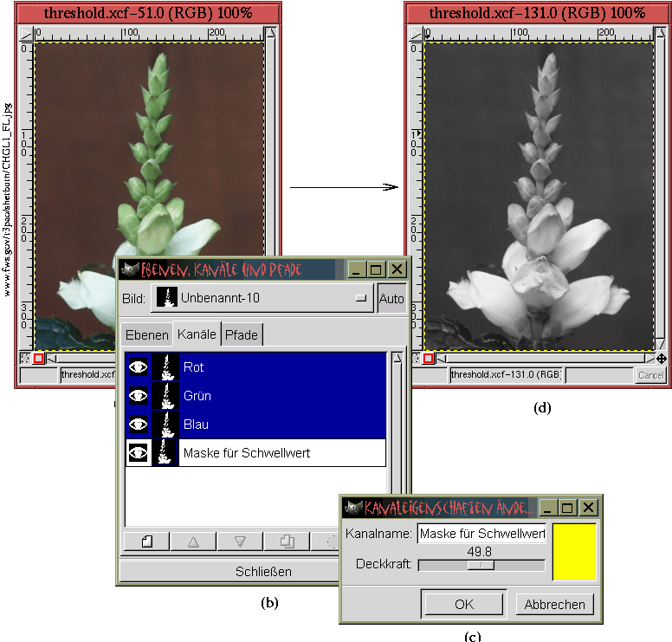The image size is (672, 642).
Task: Click the Duplicate Channel icon button
Action: point(287,541)
